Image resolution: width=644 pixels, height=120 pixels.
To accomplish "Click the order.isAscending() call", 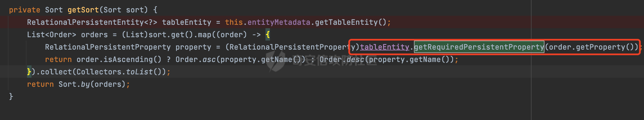I will (x=119, y=59).
